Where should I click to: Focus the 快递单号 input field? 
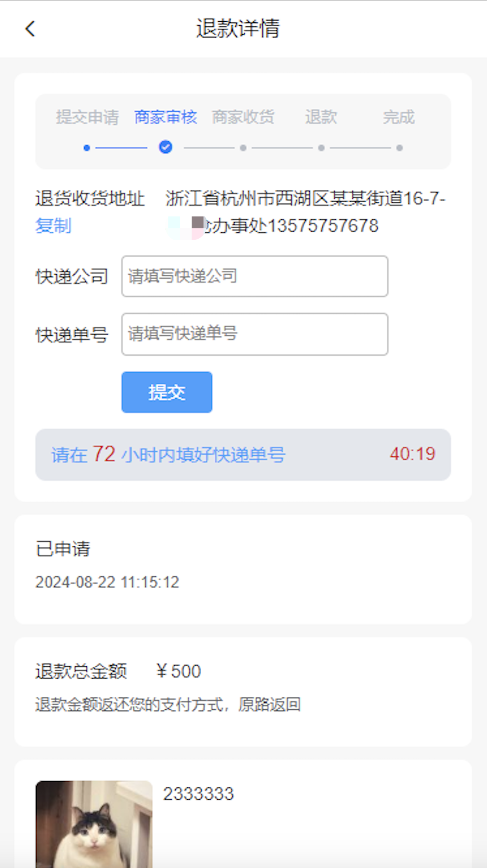click(x=255, y=334)
